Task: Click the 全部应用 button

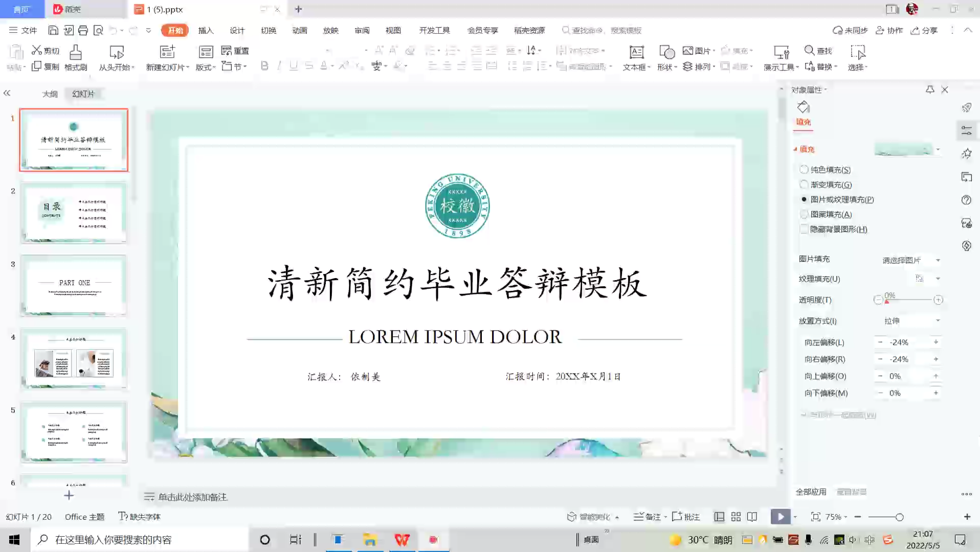Action: [812, 491]
